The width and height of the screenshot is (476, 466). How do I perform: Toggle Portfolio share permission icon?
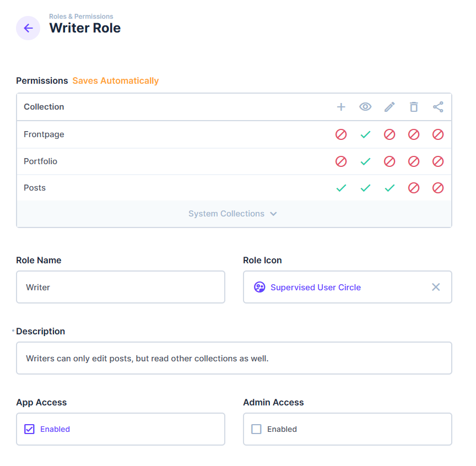click(438, 161)
